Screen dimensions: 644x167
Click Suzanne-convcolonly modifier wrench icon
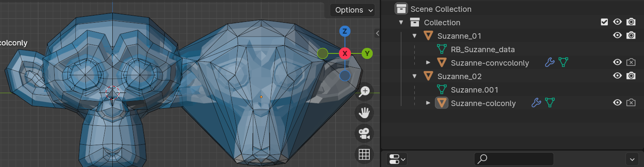tap(549, 63)
